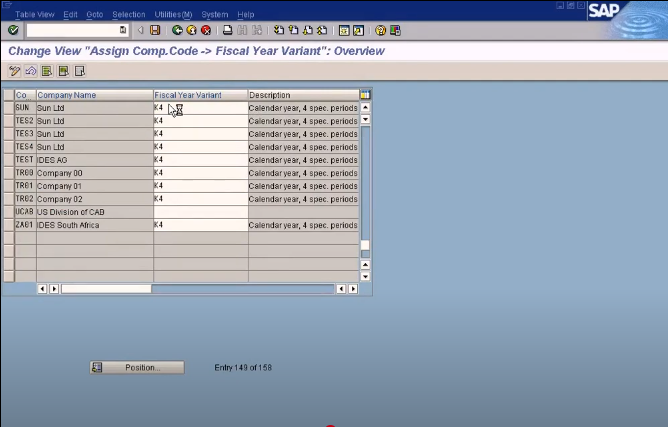Click inside the command field
This screenshot has height=427, width=668.
pos(72,30)
